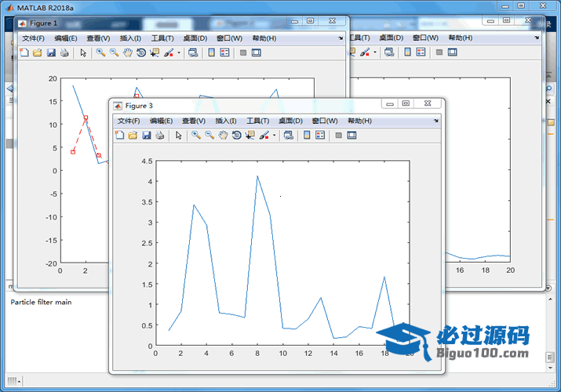Toggle Edit Plot arrow in Figure 3
Viewport: 561px width, 392px height.
(x=178, y=136)
